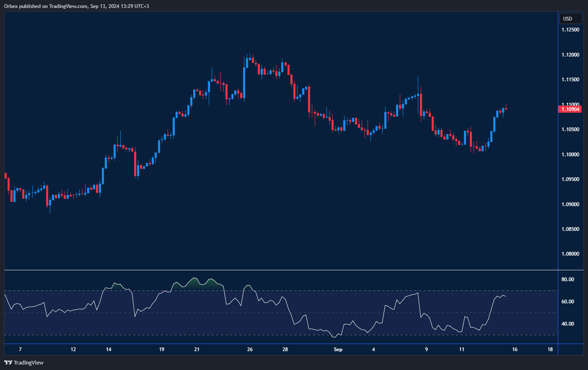Click the 26 date label on time axis

click(x=250, y=349)
